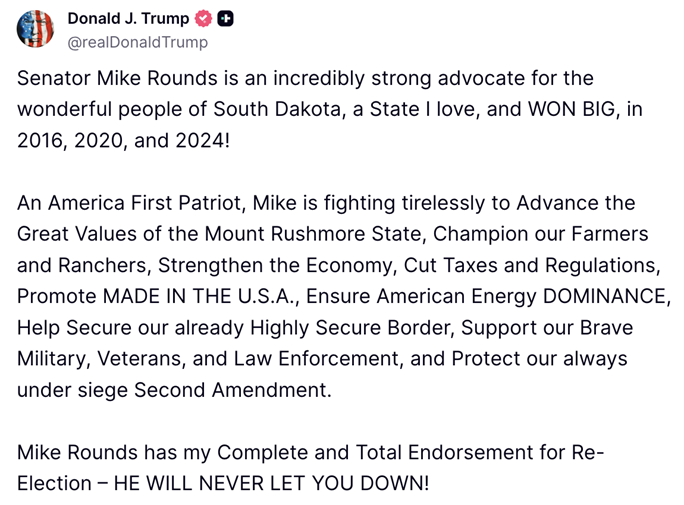Click the @realDonaldTrump handle
Image resolution: width=684 pixels, height=505 pixels.
138,42
